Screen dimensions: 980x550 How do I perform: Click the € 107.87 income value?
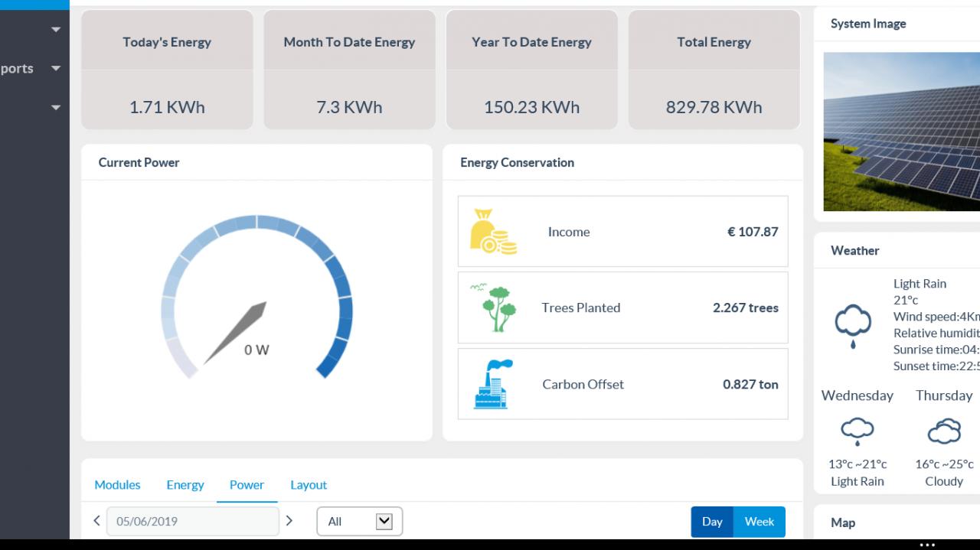pos(753,232)
